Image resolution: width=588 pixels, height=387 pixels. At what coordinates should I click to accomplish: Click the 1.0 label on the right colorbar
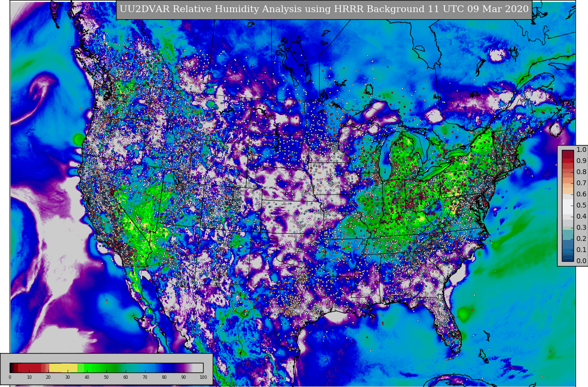point(581,150)
